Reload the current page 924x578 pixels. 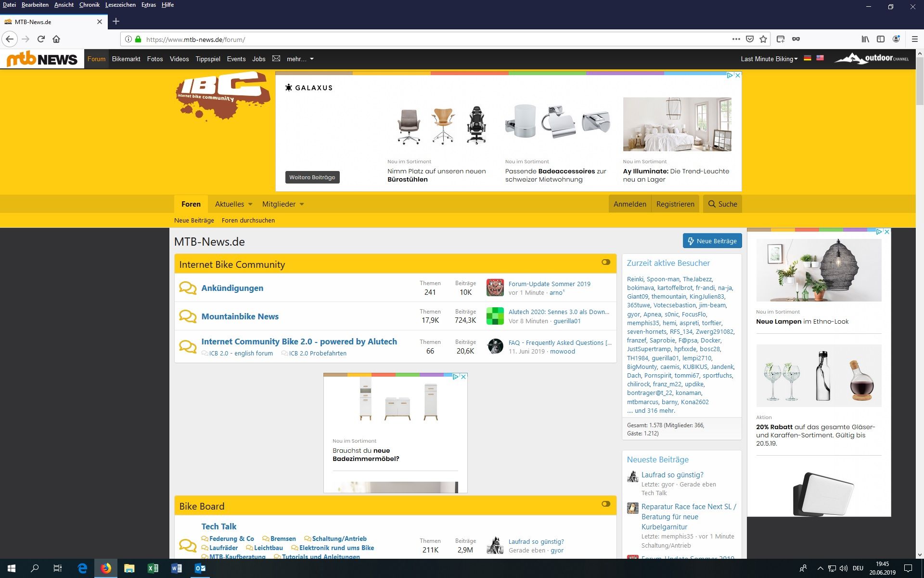click(x=41, y=39)
